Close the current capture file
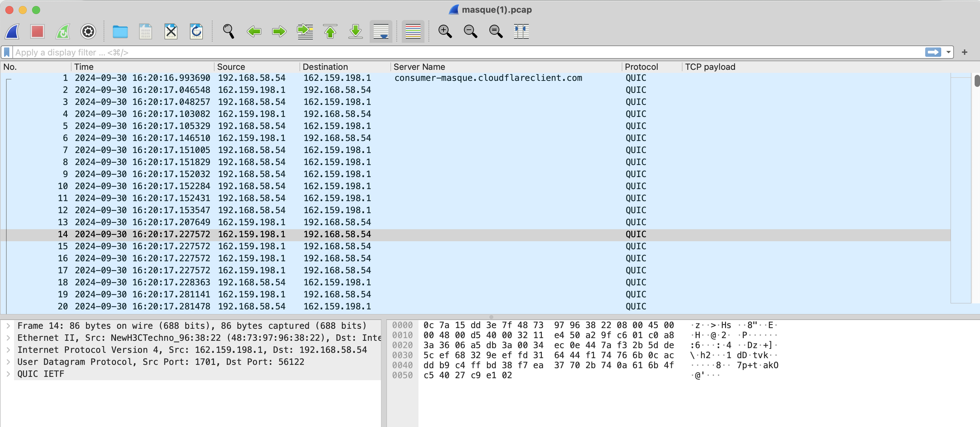This screenshot has width=980, height=427. 171,31
